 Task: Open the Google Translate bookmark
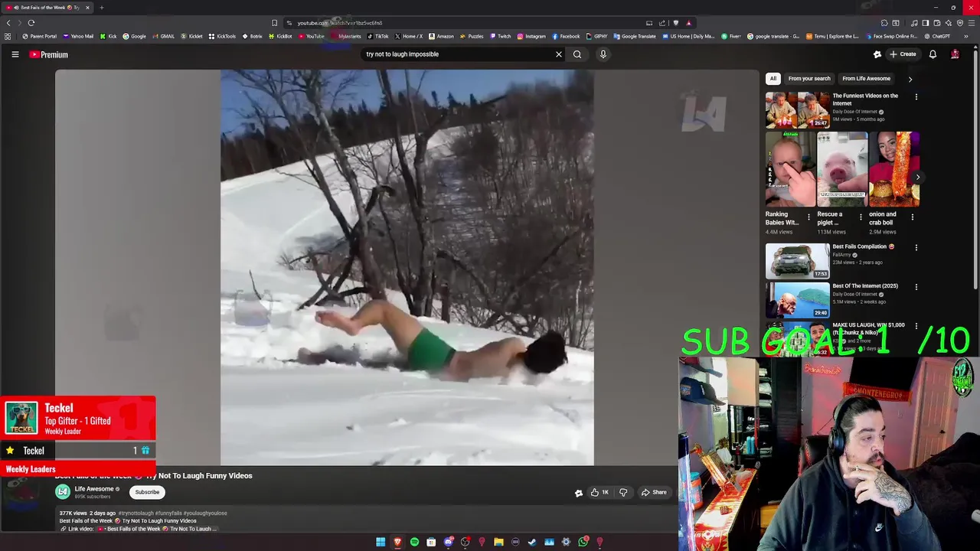click(x=635, y=36)
